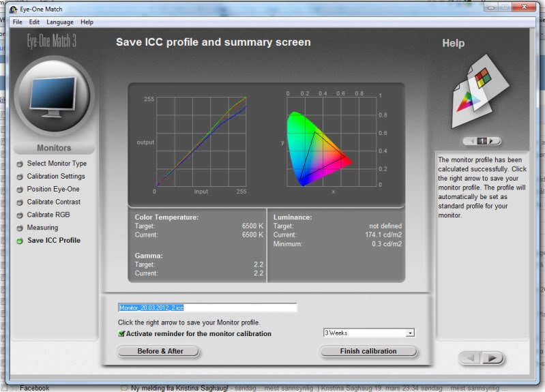545x392 pixels.
Task: Click the Finish calibration button
Action: click(x=368, y=351)
